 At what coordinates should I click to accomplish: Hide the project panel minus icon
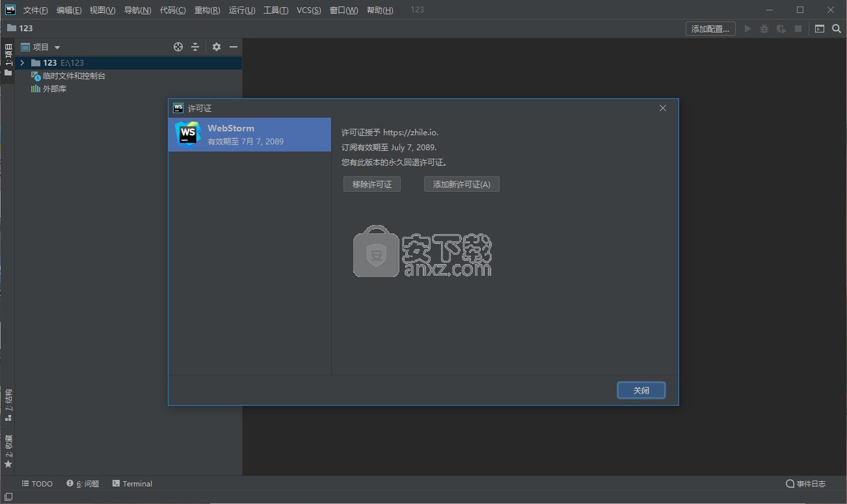tap(234, 47)
